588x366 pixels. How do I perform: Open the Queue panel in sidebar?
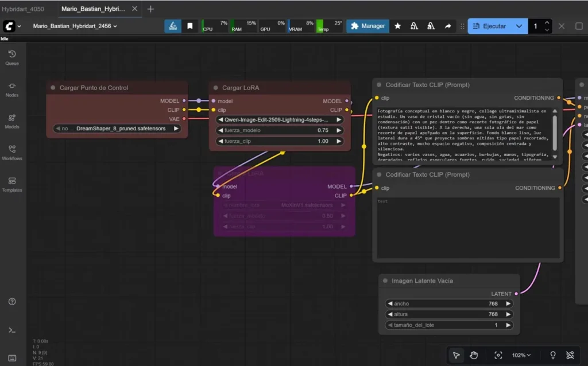[x=12, y=57]
